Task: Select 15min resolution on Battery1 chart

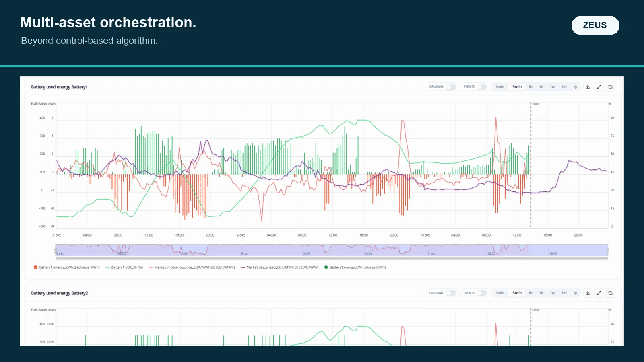Action: 516,87
